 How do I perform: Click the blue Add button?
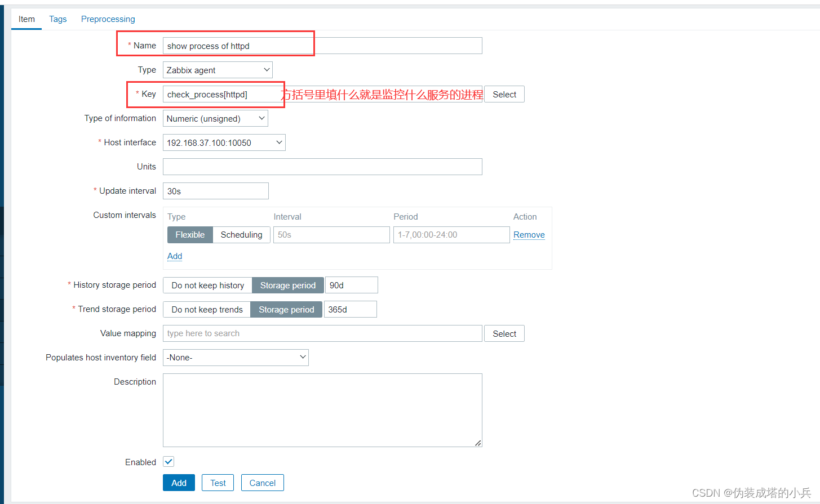click(179, 483)
